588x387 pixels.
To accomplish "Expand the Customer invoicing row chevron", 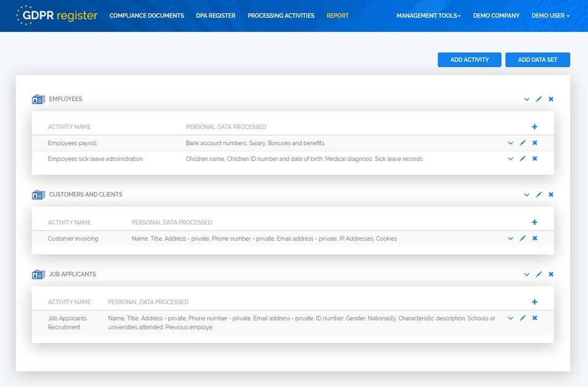I will [x=510, y=238].
